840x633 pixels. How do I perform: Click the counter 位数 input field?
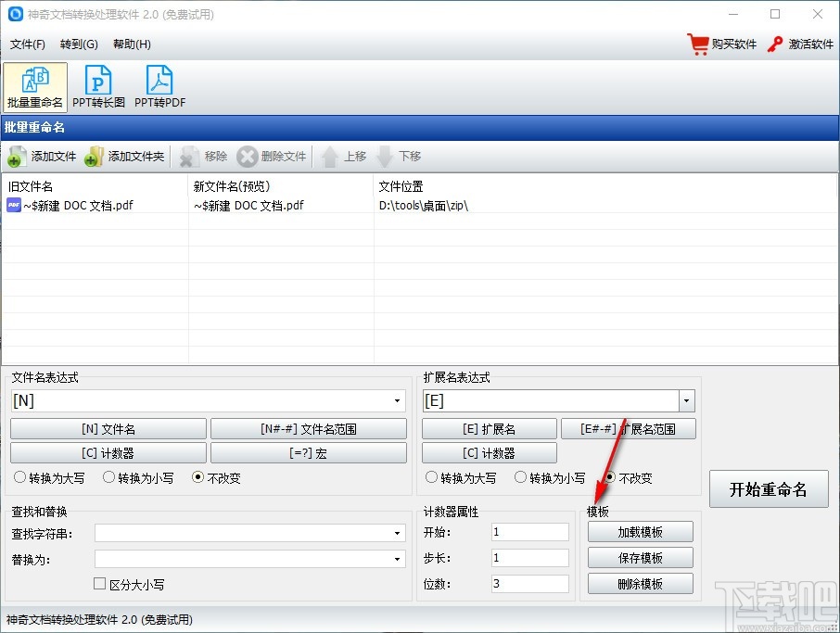tap(529, 583)
